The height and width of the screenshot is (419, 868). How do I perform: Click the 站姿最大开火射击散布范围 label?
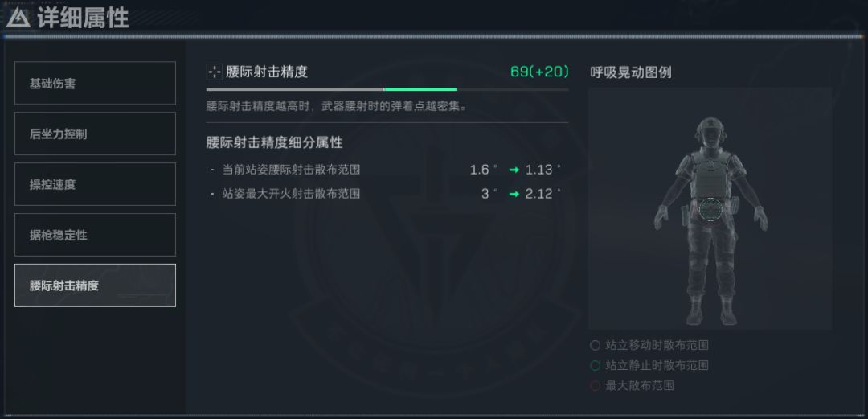pyautogui.click(x=291, y=194)
